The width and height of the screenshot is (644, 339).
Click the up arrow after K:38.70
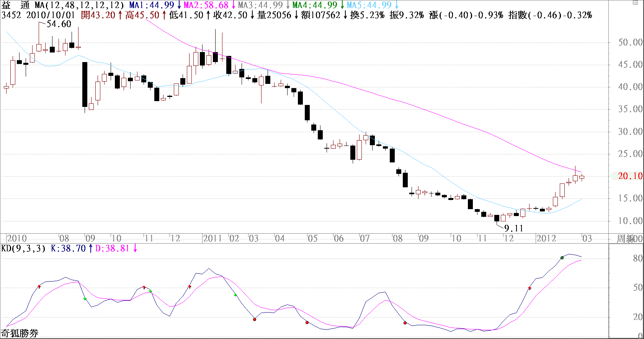pos(91,249)
